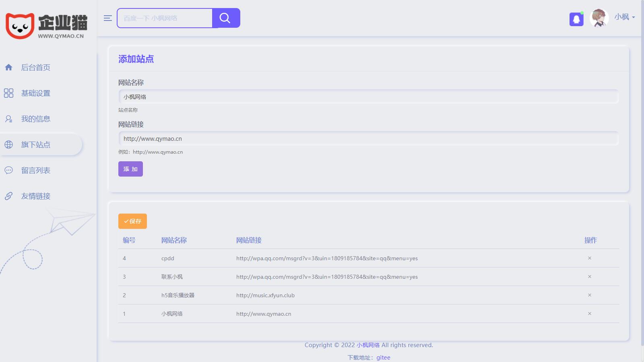644x362 pixels.
Task: Focus the 网站链接 URL input field
Action: pyautogui.click(x=368, y=139)
